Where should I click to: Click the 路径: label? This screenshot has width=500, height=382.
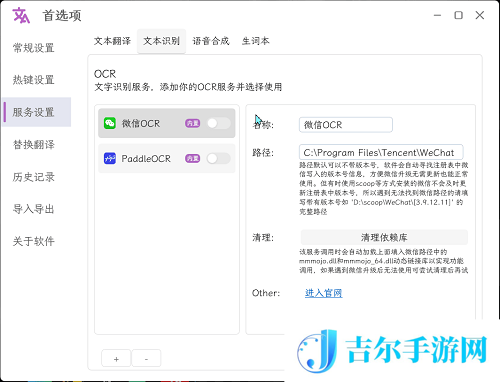263,153
